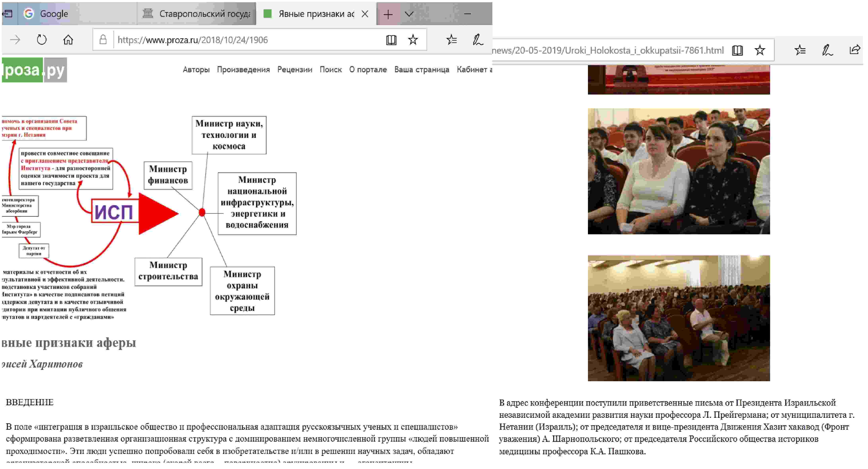868x469 pixels.
Task: Open the Поиск menu link
Action: [x=331, y=69]
